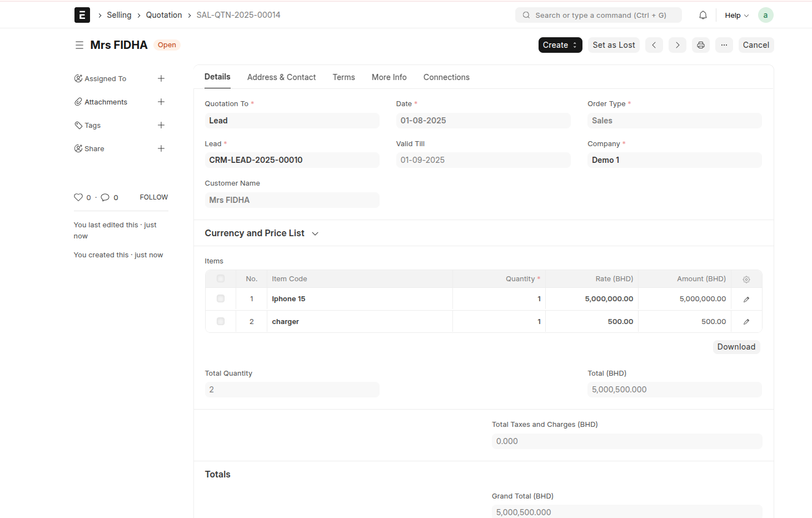Open the three-dots more options menu
The image size is (812, 518).
(x=724, y=45)
